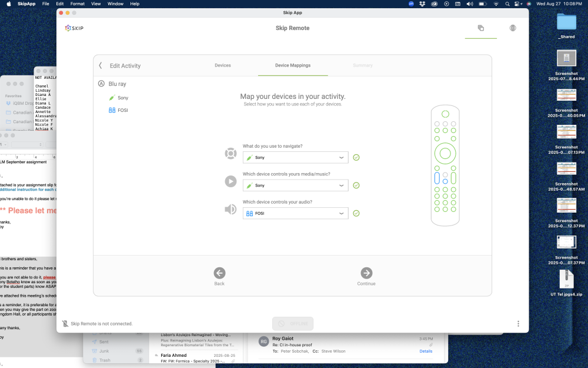Click the date and time in menu bar
Image resolution: width=588 pixels, height=368 pixels.
click(x=559, y=4)
